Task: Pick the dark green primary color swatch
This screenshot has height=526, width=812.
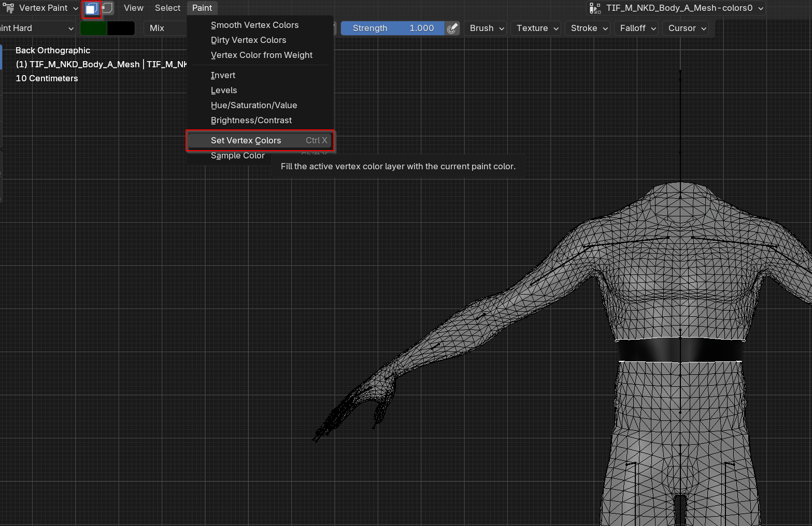Action: click(x=94, y=28)
